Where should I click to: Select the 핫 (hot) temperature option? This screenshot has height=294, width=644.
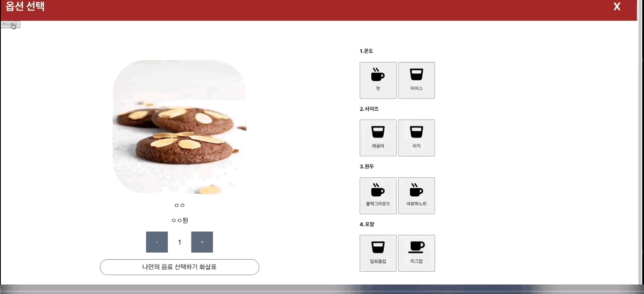(x=378, y=80)
